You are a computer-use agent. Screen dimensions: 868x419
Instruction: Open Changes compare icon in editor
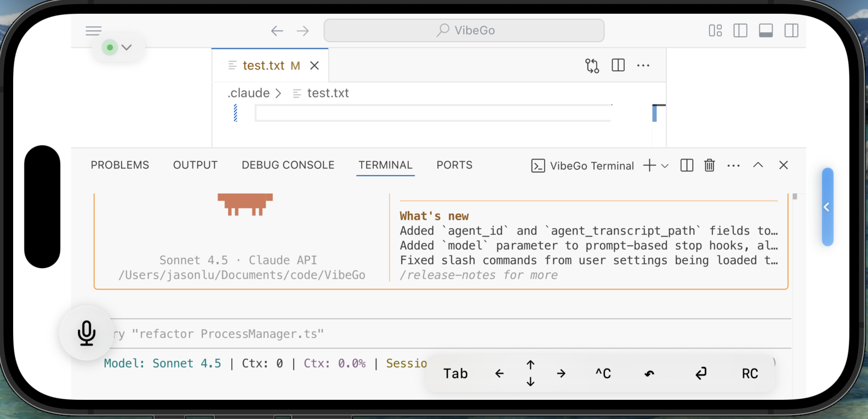[592, 66]
